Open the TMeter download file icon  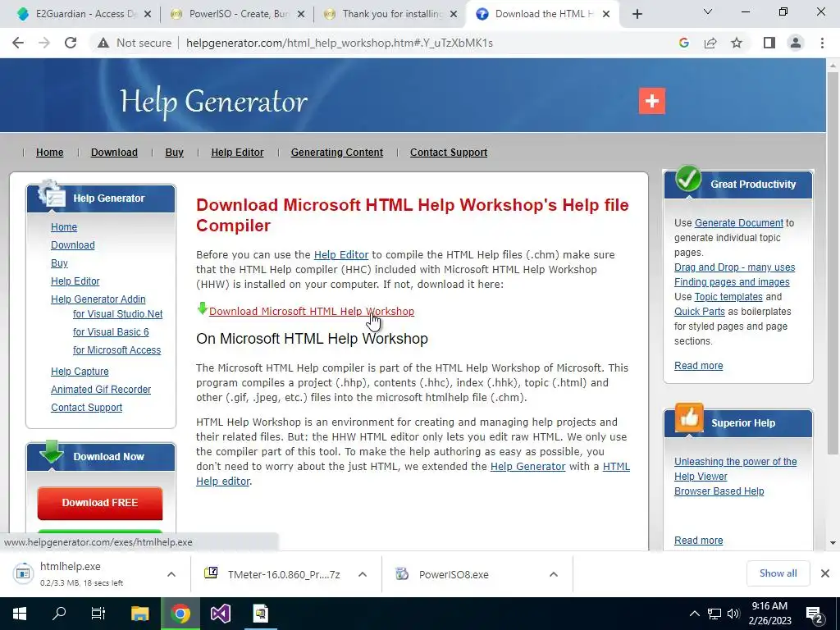point(211,573)
